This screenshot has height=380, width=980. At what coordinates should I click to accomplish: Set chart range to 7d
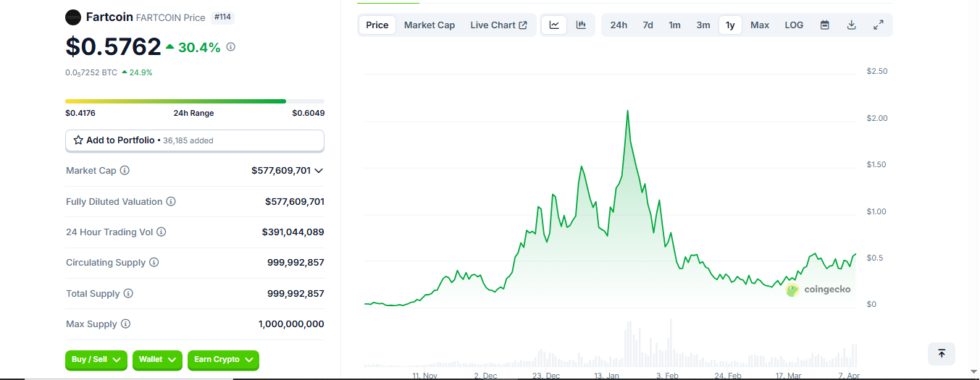pyautogui.click(x=648, y=25)
